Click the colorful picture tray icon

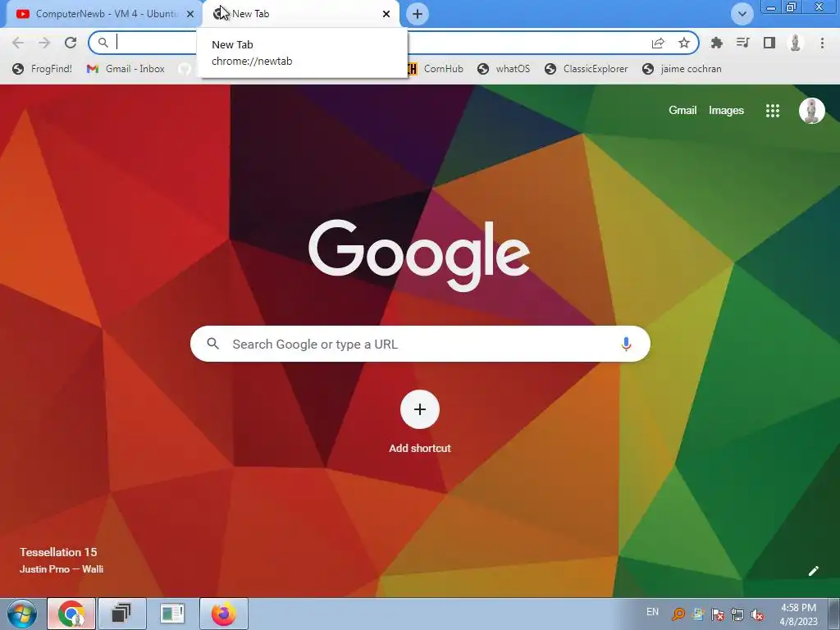coord(698,614)
